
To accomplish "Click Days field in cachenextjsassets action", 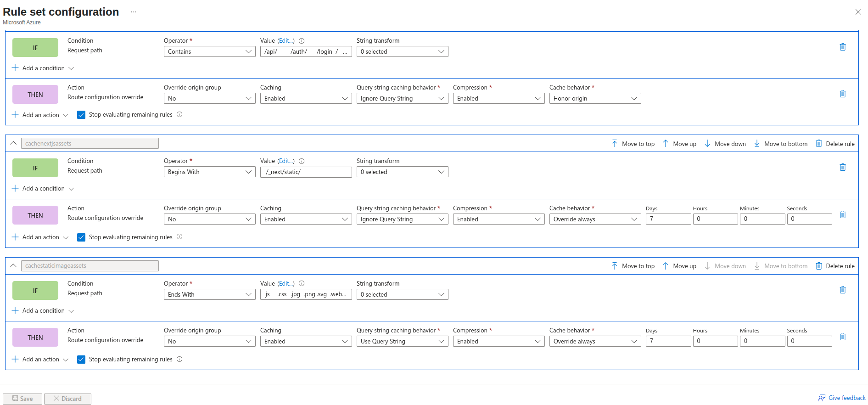I will point(668,219).
